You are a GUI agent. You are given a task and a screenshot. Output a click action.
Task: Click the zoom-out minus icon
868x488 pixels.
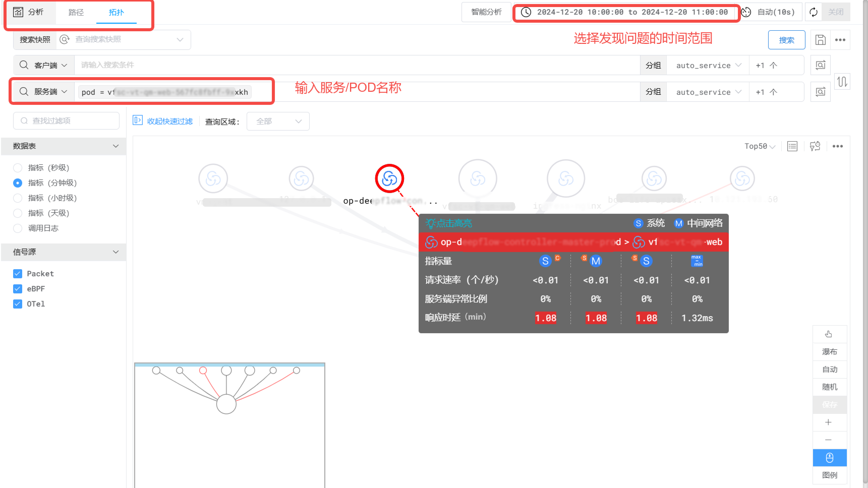[829, 440]
